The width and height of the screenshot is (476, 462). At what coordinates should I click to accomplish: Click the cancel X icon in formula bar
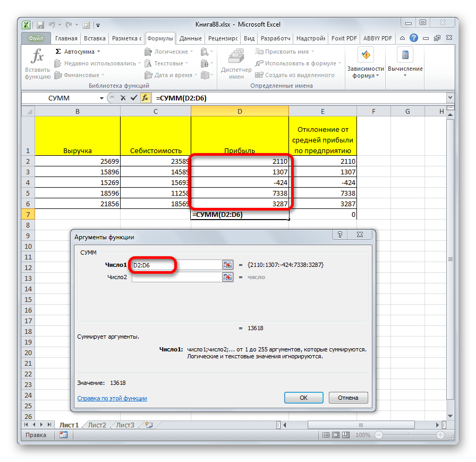123,98
